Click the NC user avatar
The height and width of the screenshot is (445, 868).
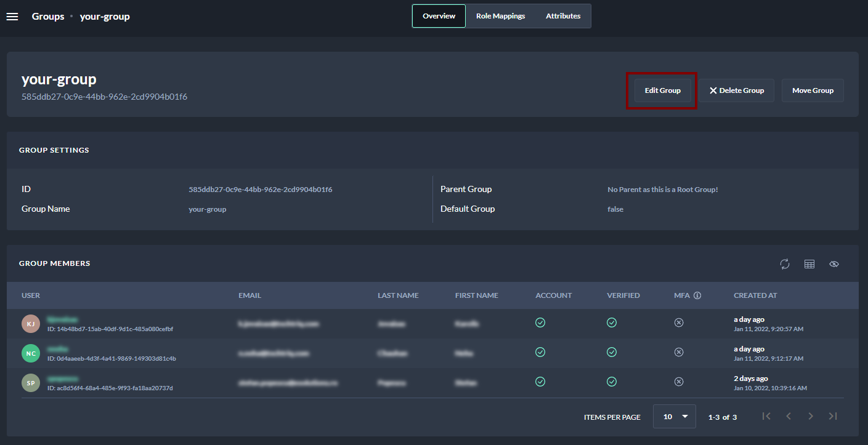(31, 353)
